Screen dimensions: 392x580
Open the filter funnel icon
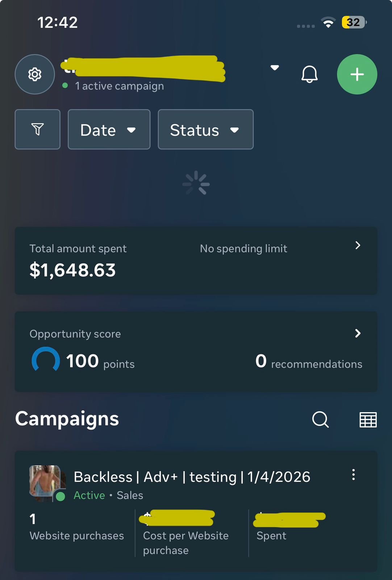37,129
